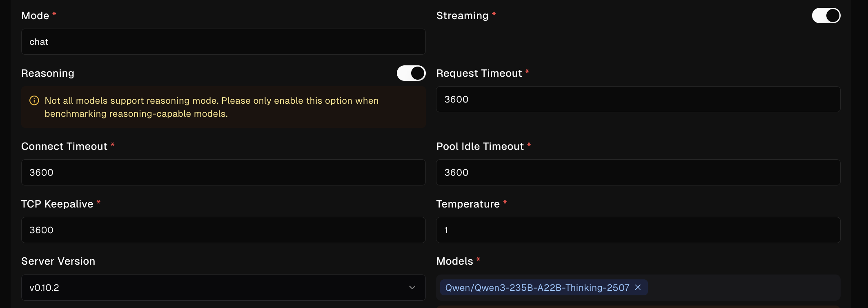Click the Mode field showing chat

coord(223,42)
